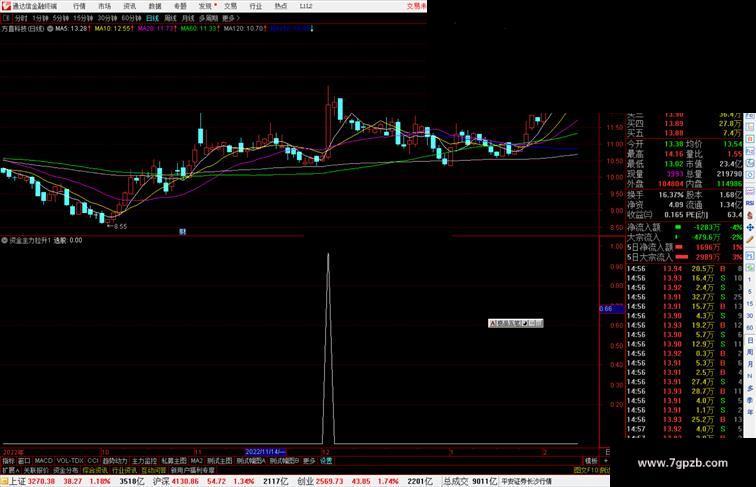This screenshot has height=487, width=756.
Task: Select 30 minute sidebar shortcut
Action: pyautogui.click(x=750, y=316)
